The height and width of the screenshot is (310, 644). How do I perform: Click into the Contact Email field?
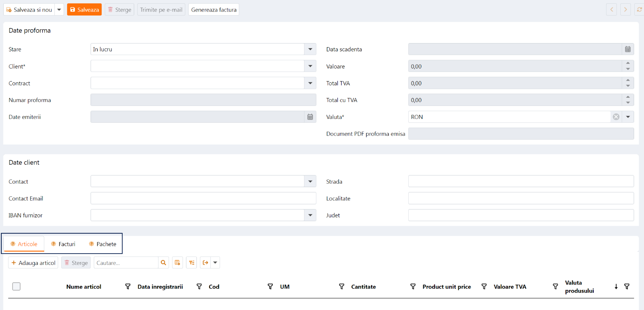pyautogui.click(x=203, y=198)
